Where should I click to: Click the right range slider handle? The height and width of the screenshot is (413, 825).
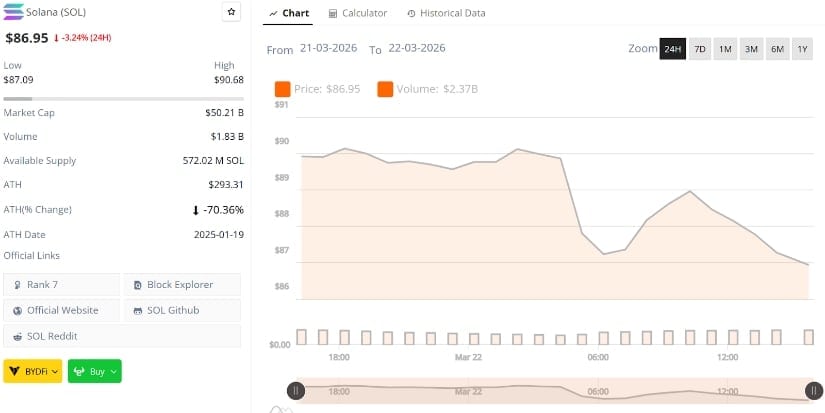(813, 391)
